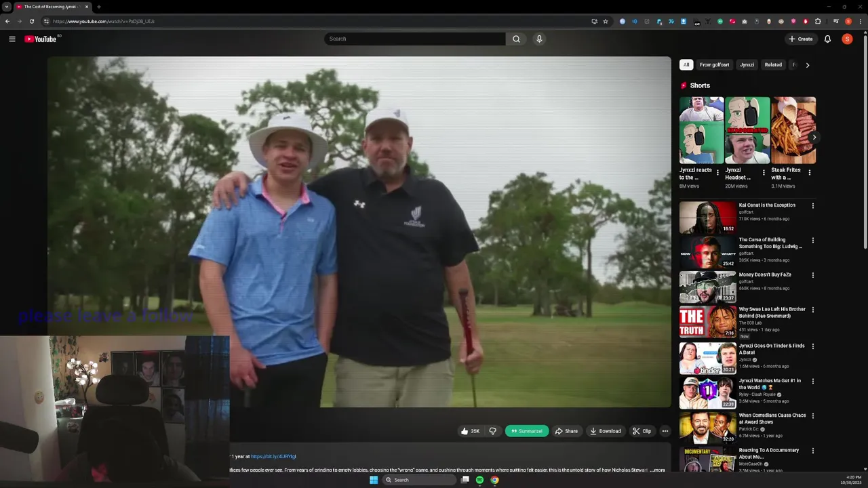Click 'Ryley - Clash Royale' channel name
The width and height of the screenshot is (868, 488).
[758, 394]
